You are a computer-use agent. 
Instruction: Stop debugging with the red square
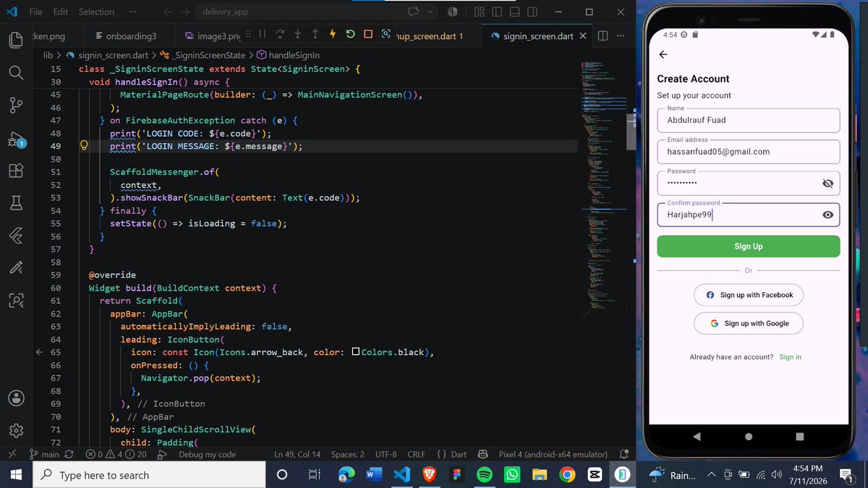(368, 34)
